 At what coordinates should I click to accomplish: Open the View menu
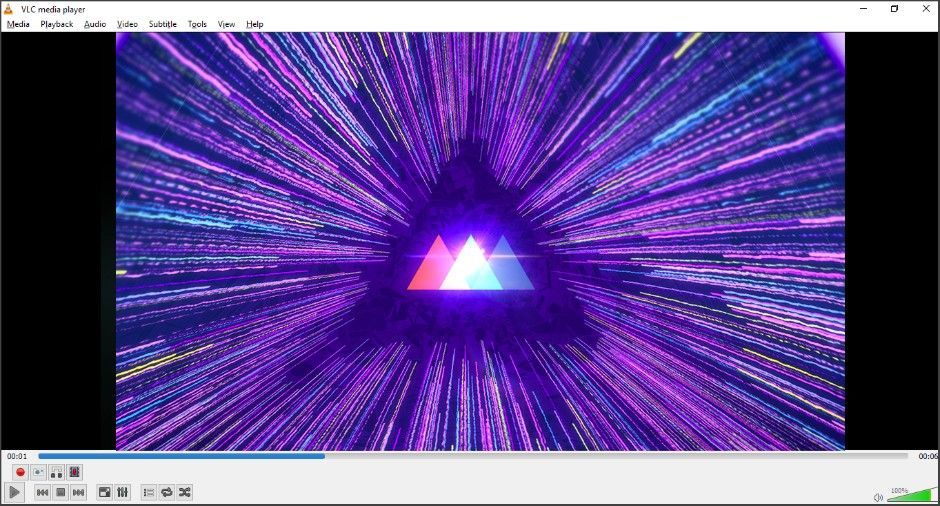226,25
